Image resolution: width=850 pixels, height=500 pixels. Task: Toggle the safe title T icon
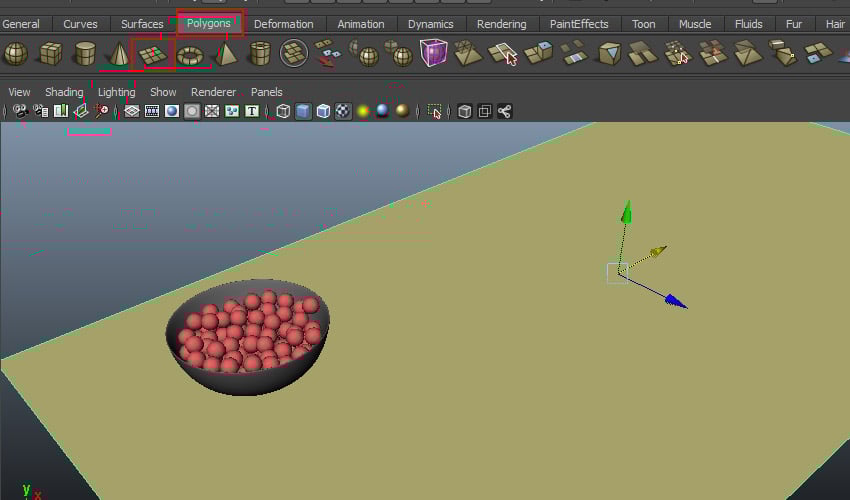pos(252,111)
